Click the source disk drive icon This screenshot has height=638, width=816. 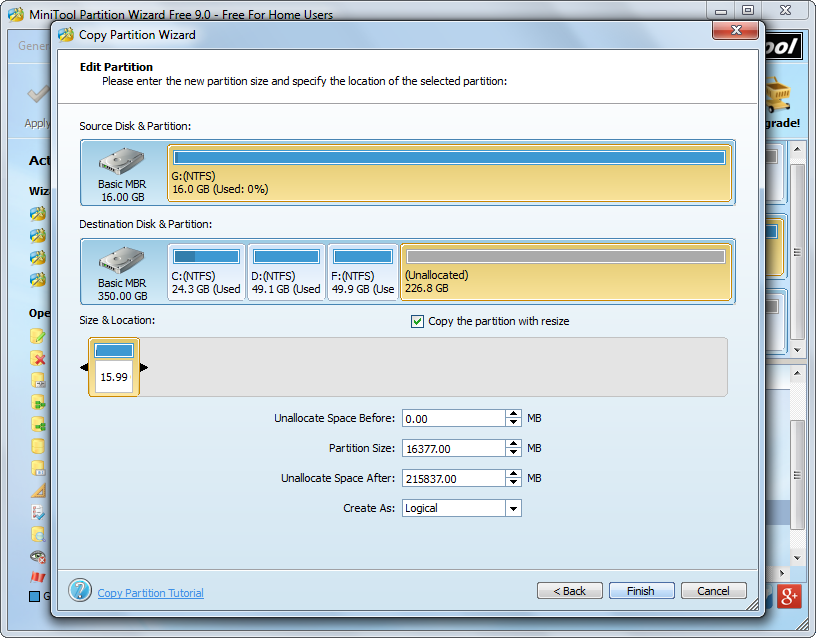pos(122,161)
